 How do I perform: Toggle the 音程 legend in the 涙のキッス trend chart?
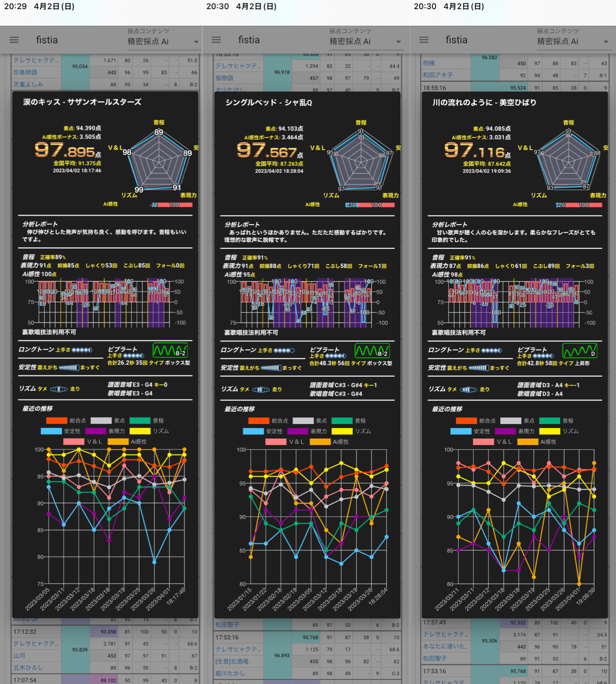pyautogui.click(x=147, y=421)
